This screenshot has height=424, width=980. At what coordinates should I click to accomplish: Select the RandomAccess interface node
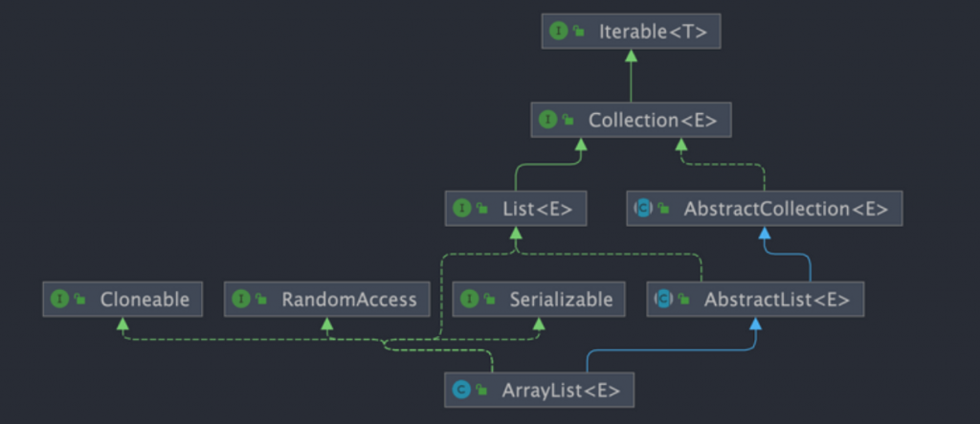click(x=327, y=299)
